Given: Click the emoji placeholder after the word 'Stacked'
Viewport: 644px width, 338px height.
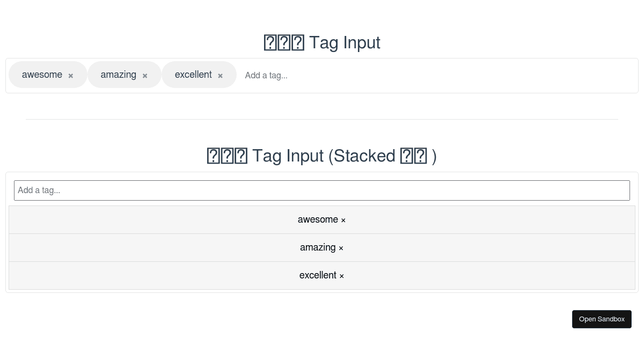Looking at the screenshot, I should [x=414, y=156].
